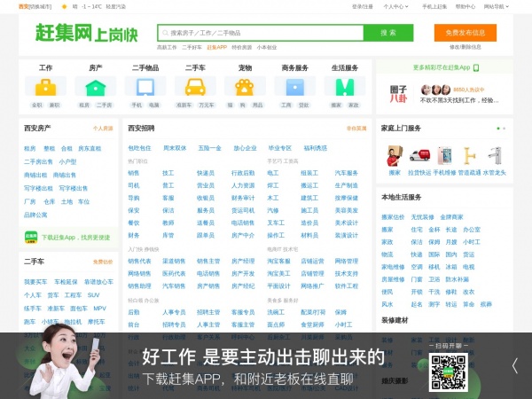Screen dimensions: 532x399
Task: Click the orange 免费发布信息 button
Action: tap(465, 33)
